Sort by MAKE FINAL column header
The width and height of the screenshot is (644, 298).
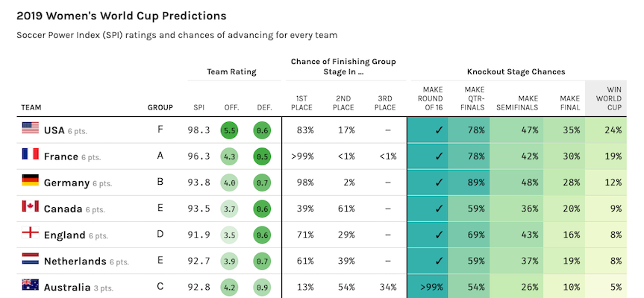click(x=569, y=104)
